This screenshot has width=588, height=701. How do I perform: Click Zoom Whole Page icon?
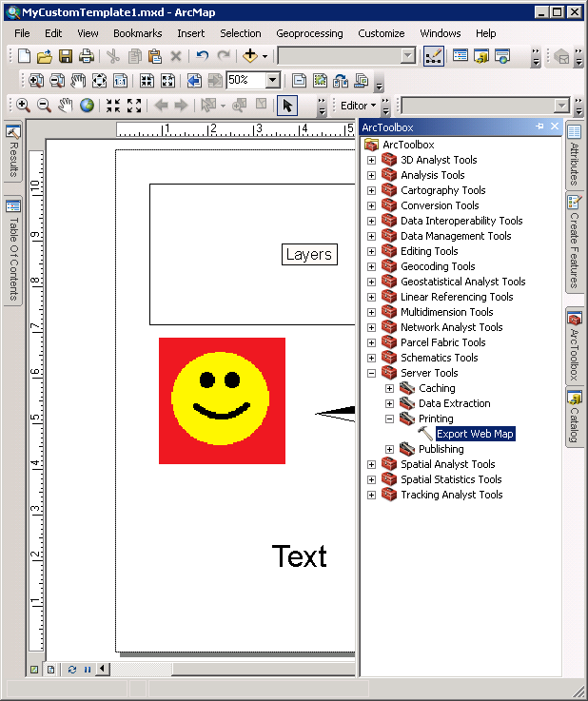point(99,81)
